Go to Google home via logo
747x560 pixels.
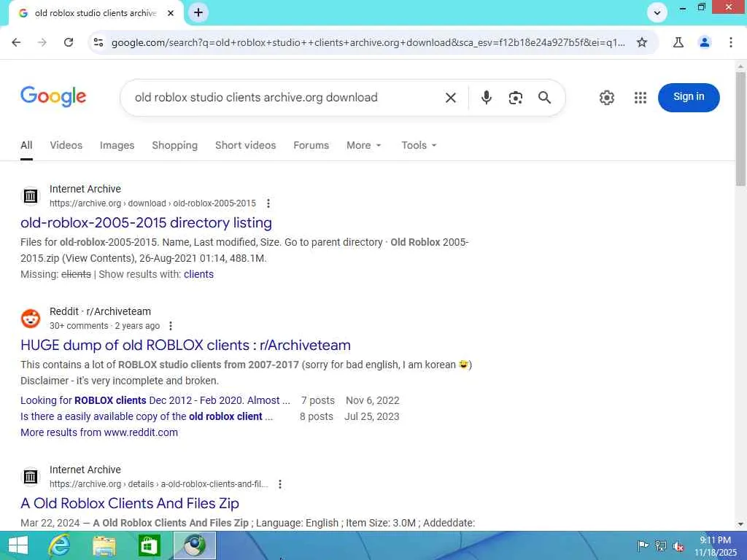click(53, 97)
